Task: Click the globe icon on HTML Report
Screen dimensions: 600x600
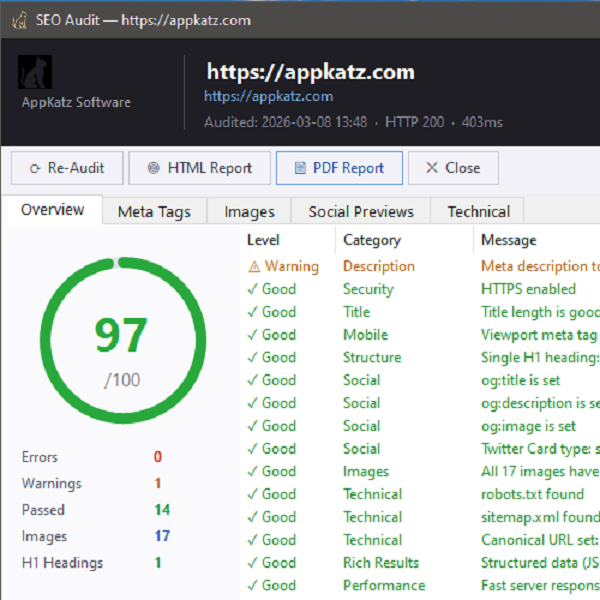Action: point(153,168)
